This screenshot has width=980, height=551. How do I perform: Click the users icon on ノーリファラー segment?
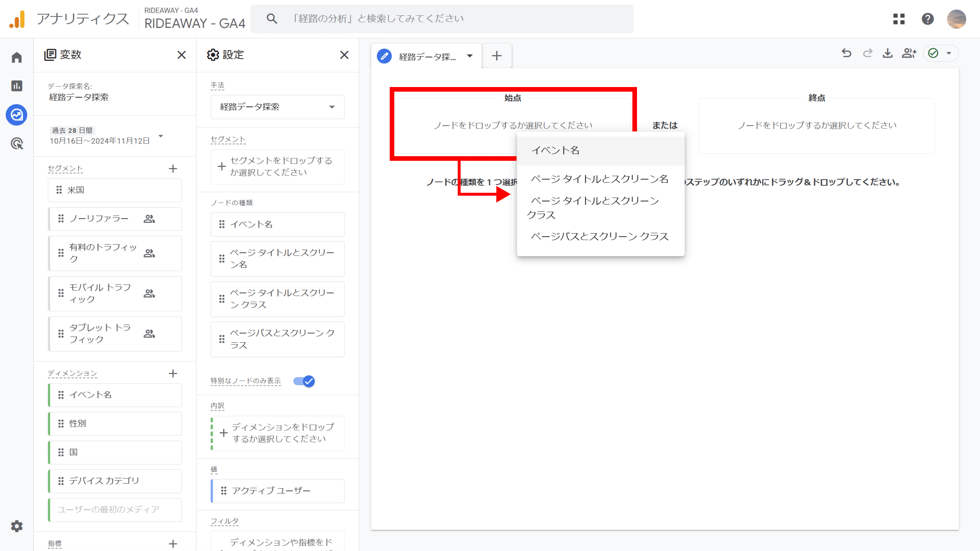pos(149,219)
